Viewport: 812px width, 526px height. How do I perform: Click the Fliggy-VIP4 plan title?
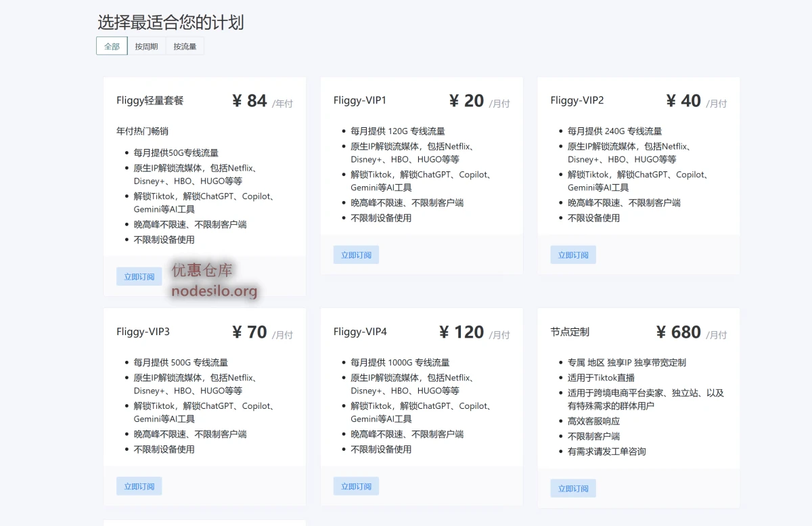[360, 332]
